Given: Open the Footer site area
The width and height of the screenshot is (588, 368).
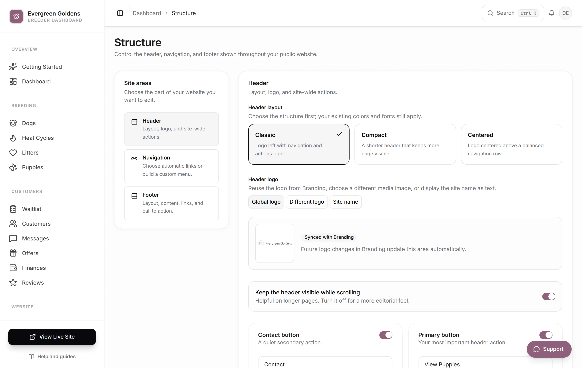Looking at the screenshot, I should (x=171, y=203).
